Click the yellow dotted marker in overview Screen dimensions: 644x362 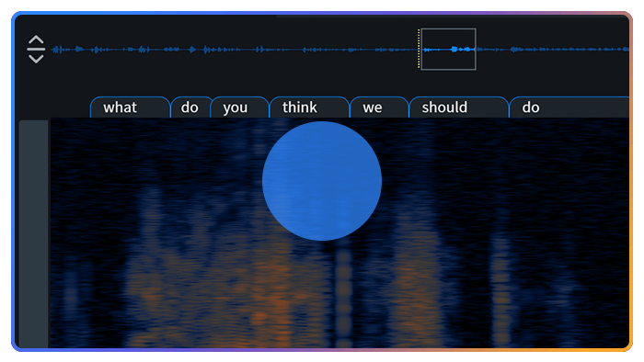tap(419, 50)
